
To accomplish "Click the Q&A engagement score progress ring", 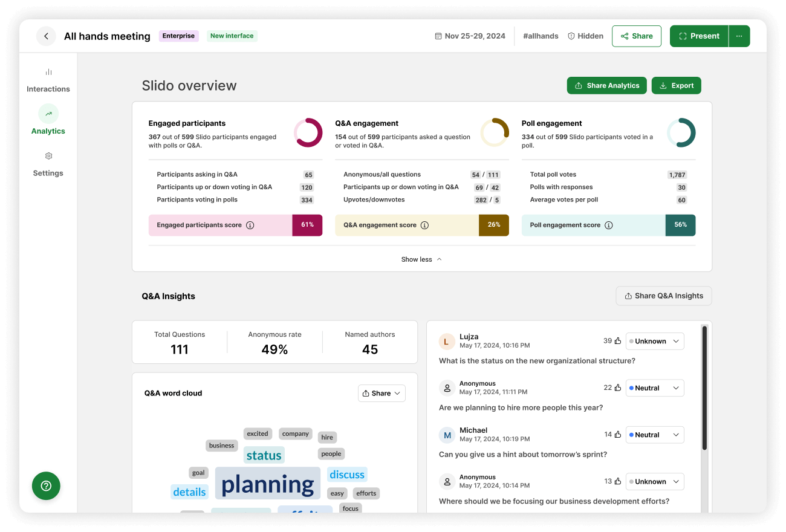I will 495,132.
